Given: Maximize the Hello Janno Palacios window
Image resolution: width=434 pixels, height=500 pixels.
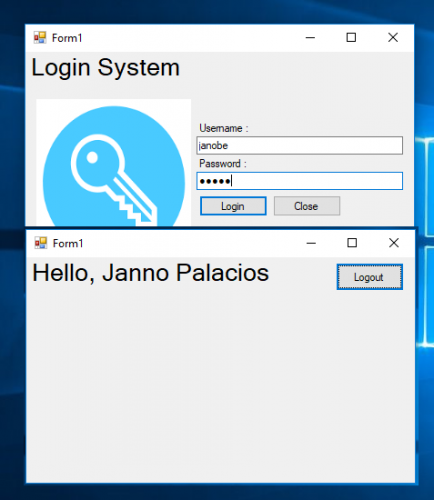Looking at the screenshot, I should (352, 243).
